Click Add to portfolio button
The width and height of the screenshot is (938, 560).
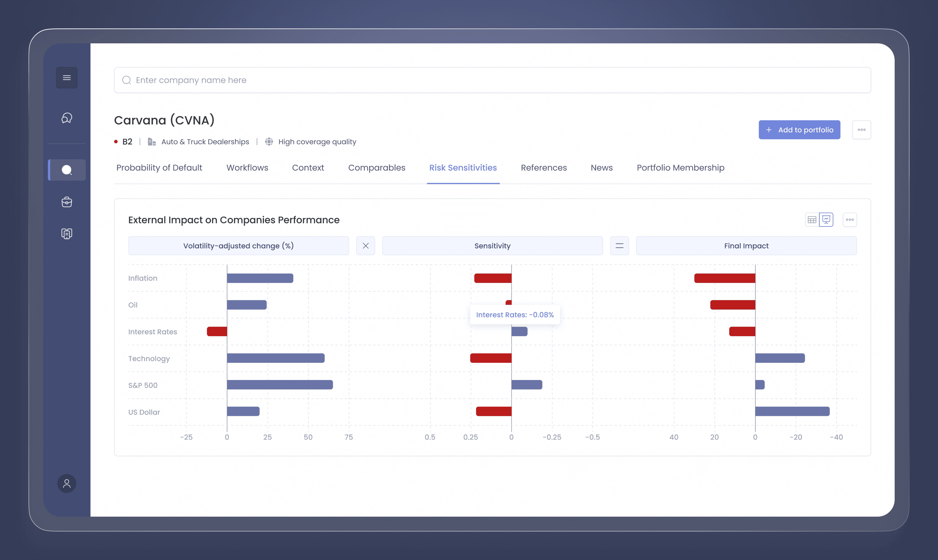pyautogui.click(x=800, y=130)
